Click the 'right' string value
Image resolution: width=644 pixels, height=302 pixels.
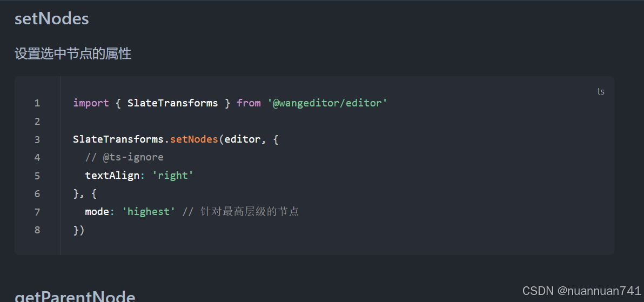[173, 176]
